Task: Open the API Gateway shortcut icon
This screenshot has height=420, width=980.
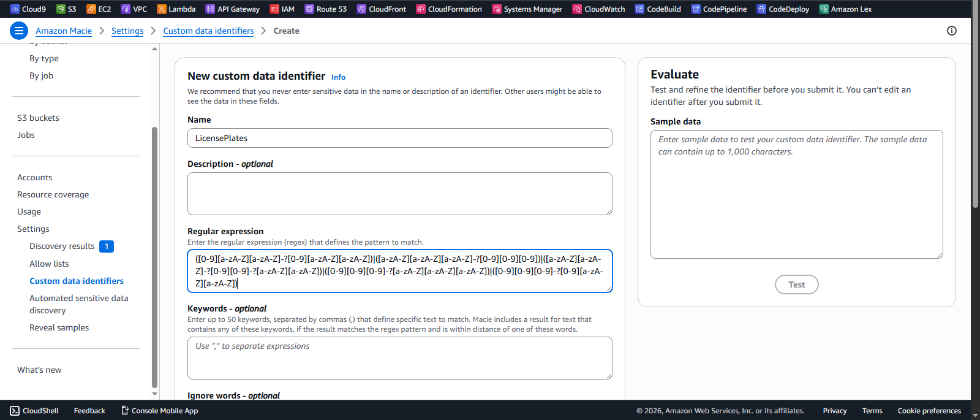Action: [x=210, y=9]
